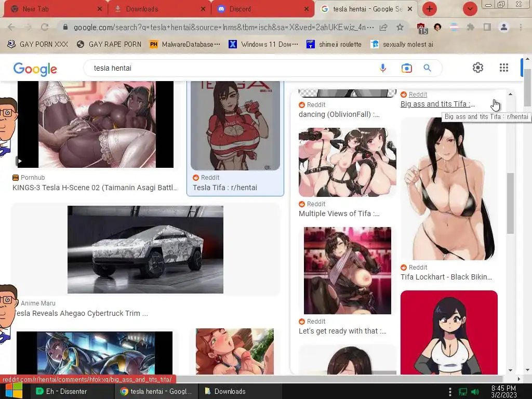Open the Windows 11 Dow… bookmark
The image size is (532, 399).
pos(263,44)
